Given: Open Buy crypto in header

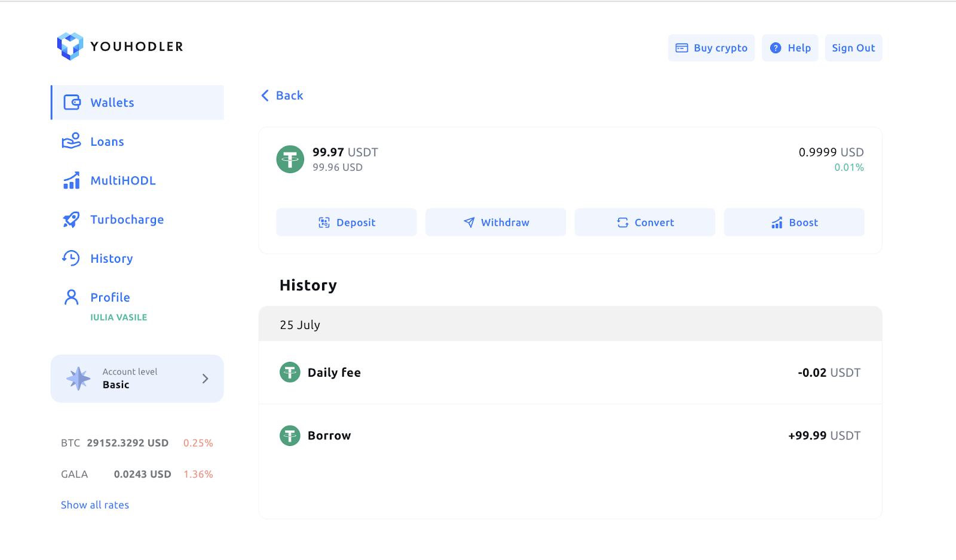Looking at the screenshot, I should click(x=712, y=48).
